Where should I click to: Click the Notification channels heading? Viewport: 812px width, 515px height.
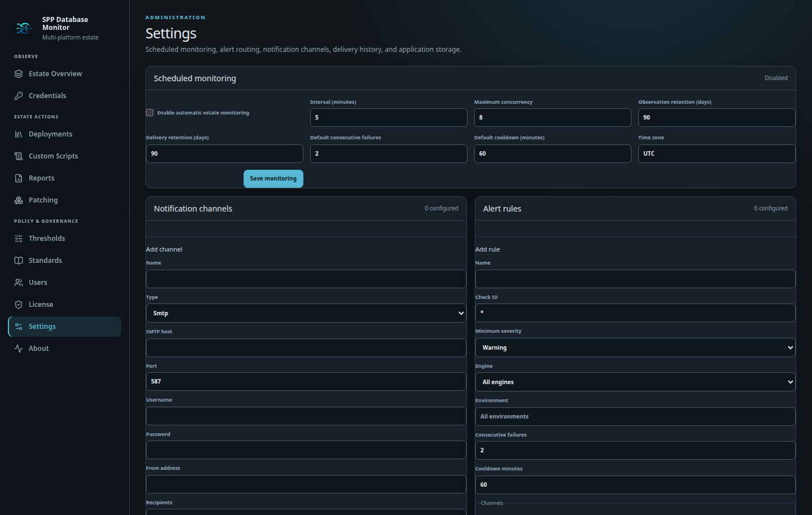pyautogui.click(x=193, y=209)
